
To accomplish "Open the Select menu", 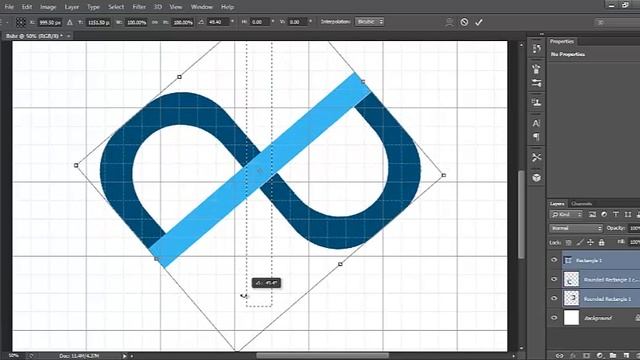I will click(x=116, y=7).
